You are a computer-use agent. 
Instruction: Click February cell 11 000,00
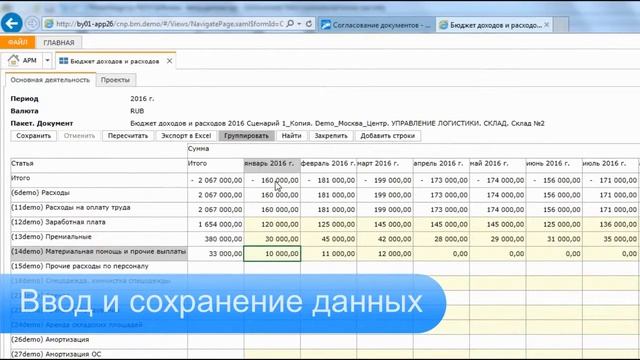[x=328, y=253]
